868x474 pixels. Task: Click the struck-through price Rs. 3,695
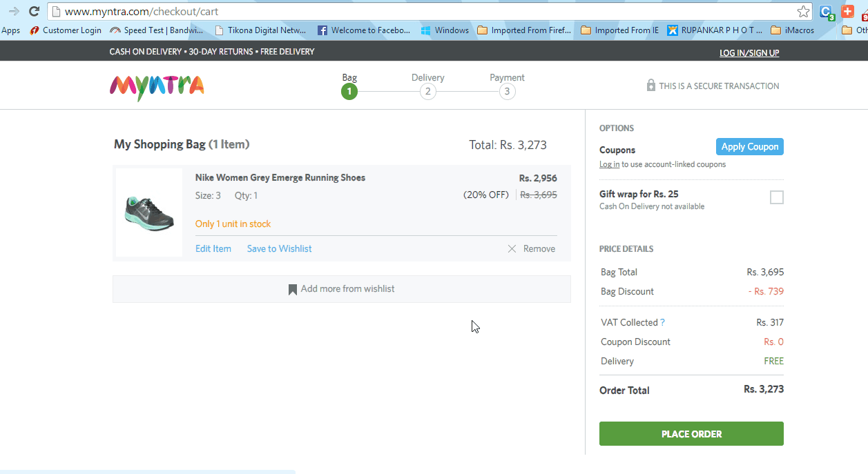[x=539, y=195]
